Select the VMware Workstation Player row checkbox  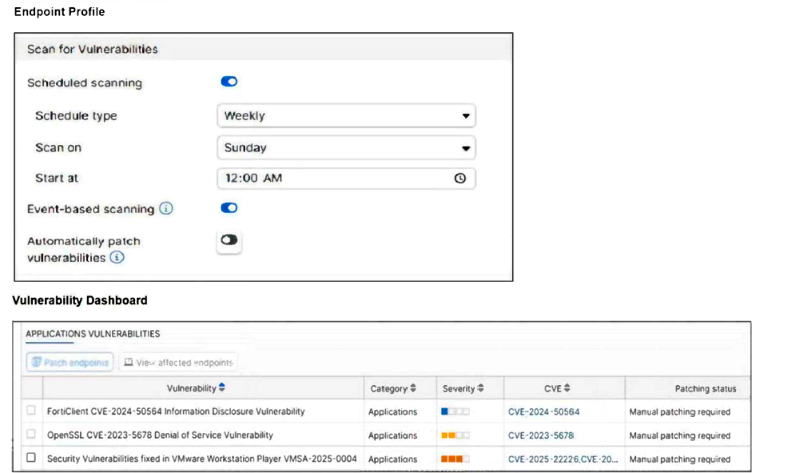click(31, 458)
